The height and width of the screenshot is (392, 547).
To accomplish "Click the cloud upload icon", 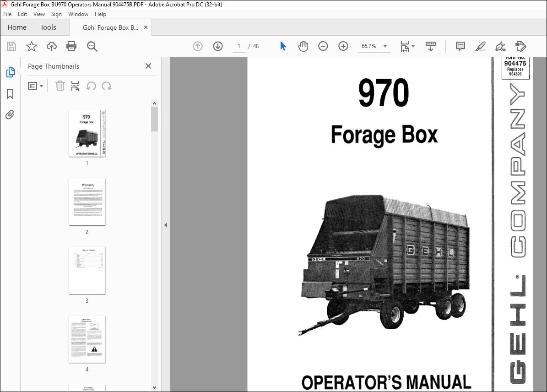I will point(52,46).
